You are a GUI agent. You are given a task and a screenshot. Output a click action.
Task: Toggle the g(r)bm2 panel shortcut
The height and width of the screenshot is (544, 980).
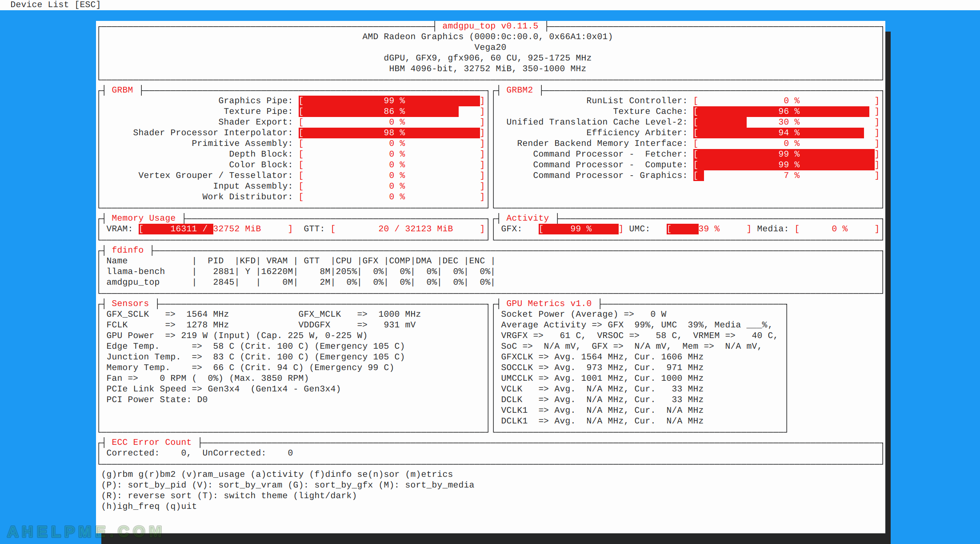tap(157, 474)
